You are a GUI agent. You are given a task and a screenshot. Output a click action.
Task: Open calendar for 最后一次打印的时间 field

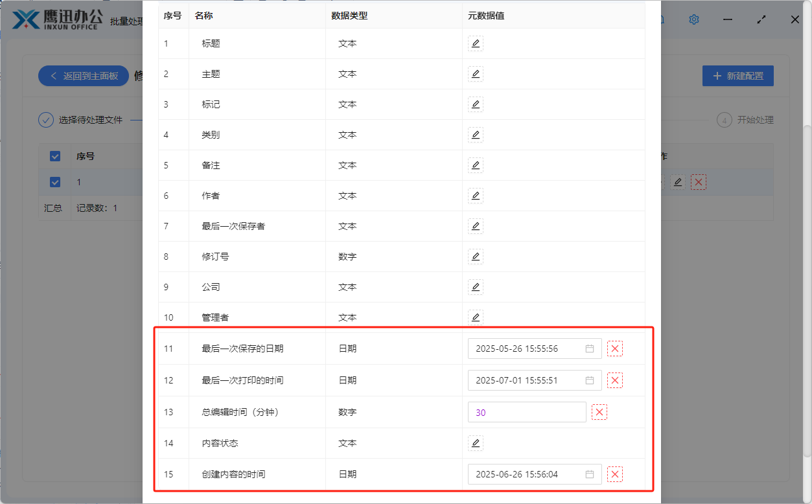tap(590, 380)
